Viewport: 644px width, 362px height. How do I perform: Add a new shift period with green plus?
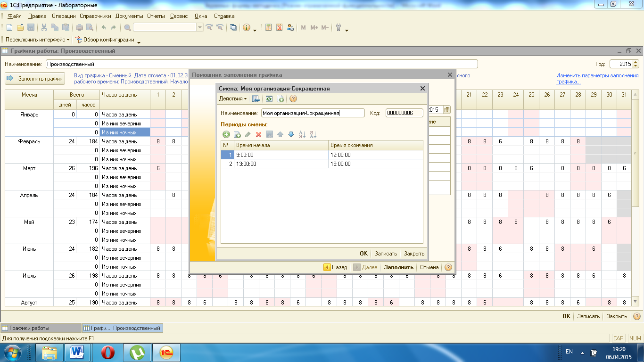[x=226, y=134]
